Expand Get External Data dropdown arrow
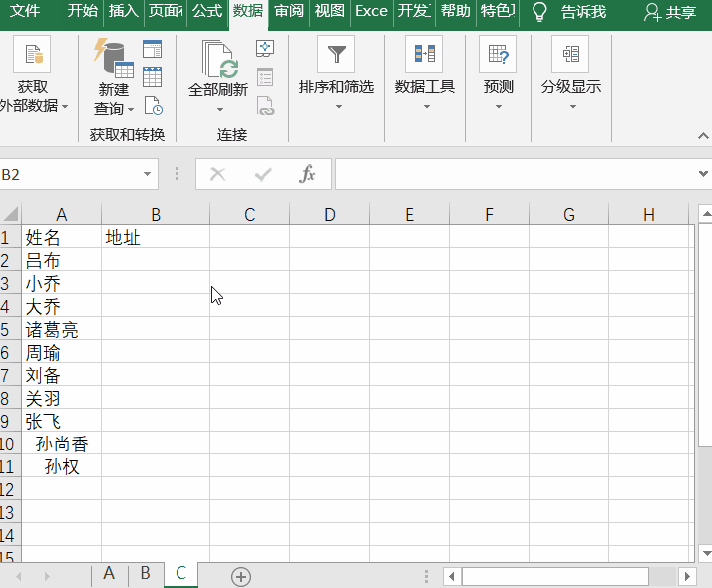The height and width of the screenshot is (588, 712). [x=65, y=106]
